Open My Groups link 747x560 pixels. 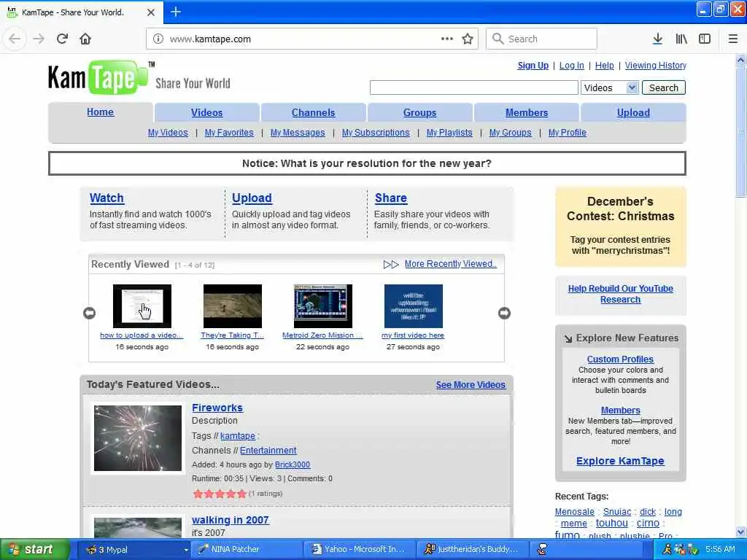point(510,133)
